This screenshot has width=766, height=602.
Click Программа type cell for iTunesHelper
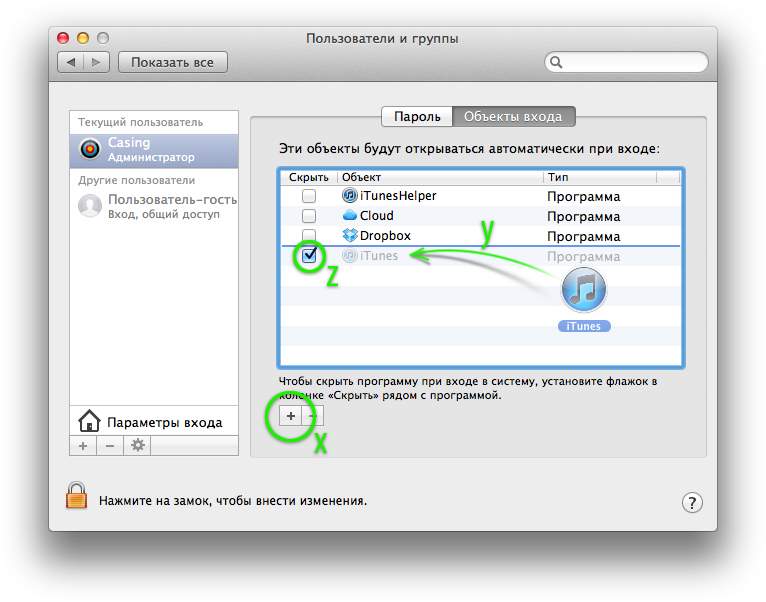(583, 196)
